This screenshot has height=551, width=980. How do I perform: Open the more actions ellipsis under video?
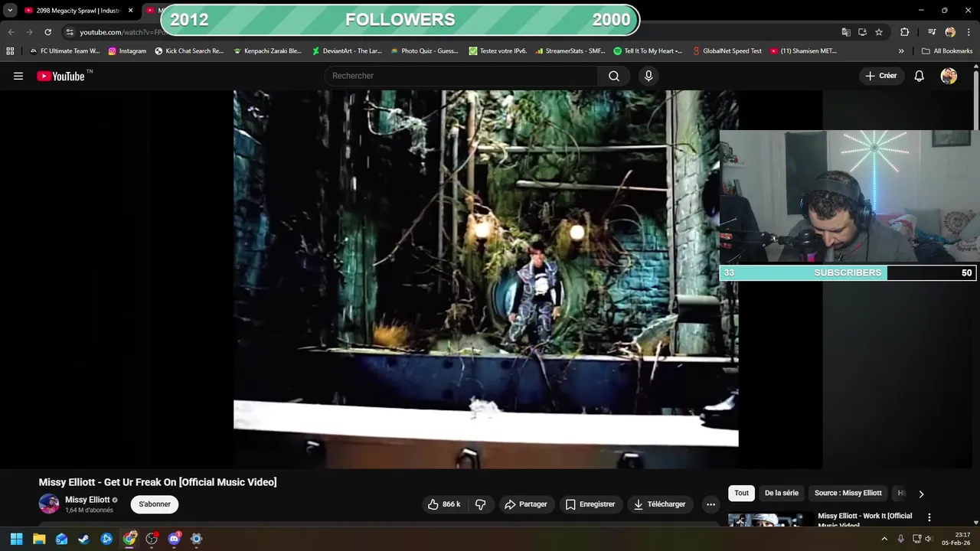pyautogui.click(x=710, y=504)
